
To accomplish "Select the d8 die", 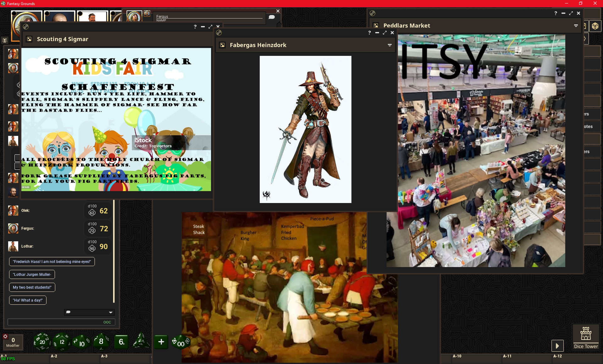I will pos(101,342).
